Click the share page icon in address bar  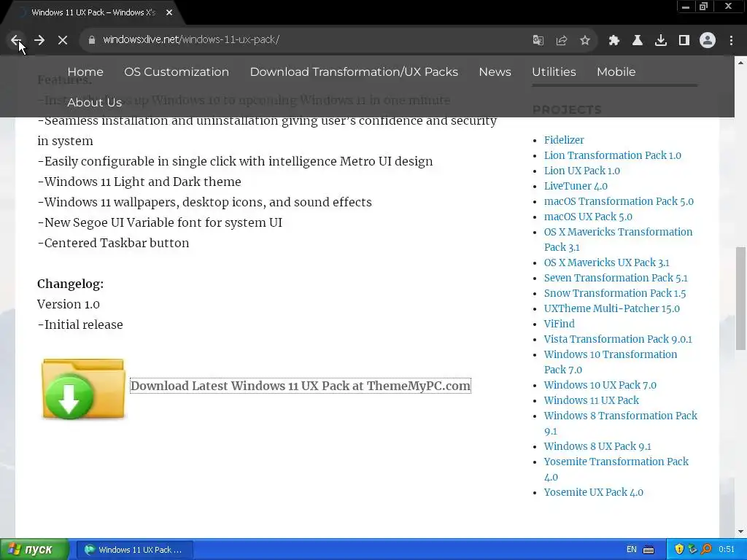pyautogui.click(x=562, y=40)
